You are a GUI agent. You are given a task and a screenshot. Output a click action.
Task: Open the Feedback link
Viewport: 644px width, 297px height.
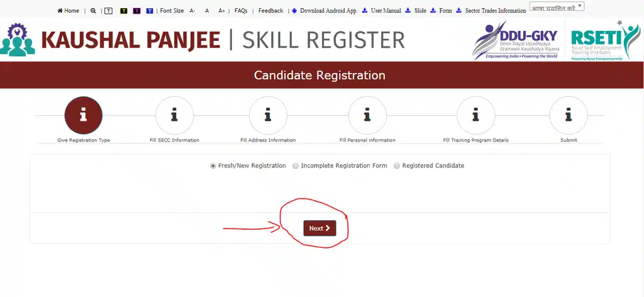(270, 11)
